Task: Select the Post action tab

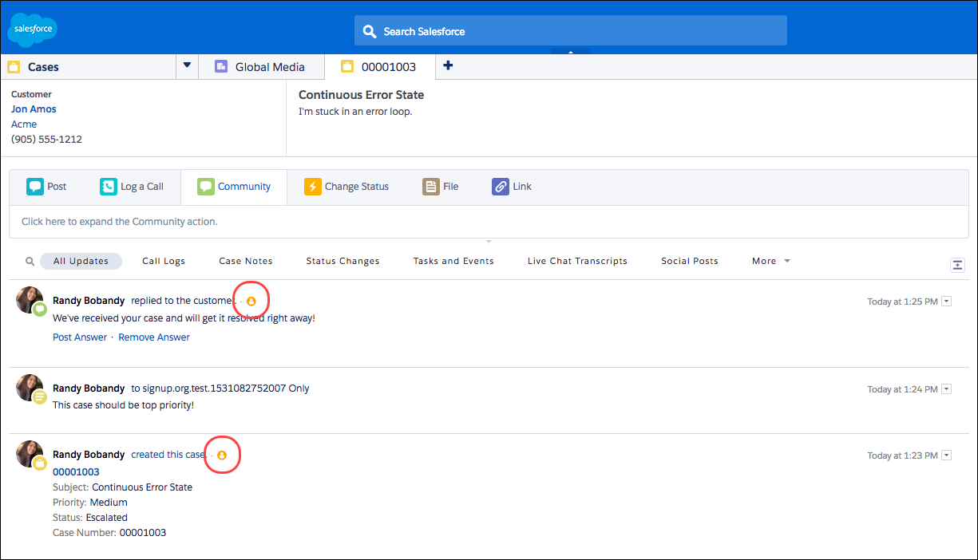Action: tap(46, 187)
